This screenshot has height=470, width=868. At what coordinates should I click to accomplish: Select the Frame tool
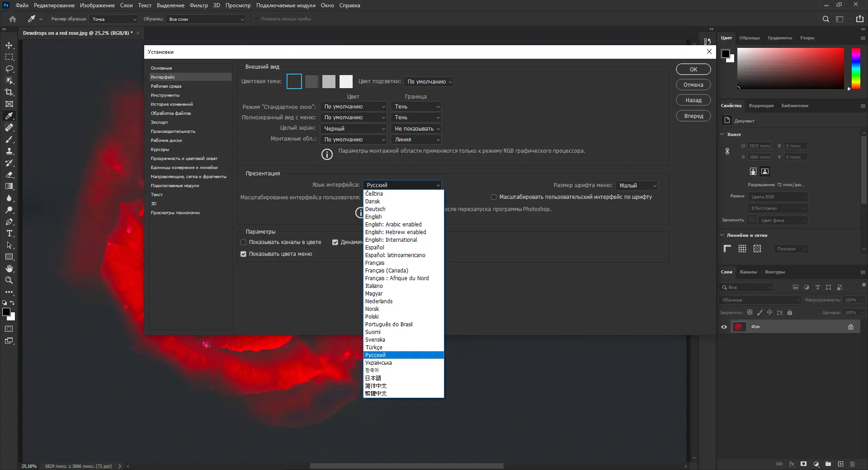pyautogui.click(x=9, y=104)
